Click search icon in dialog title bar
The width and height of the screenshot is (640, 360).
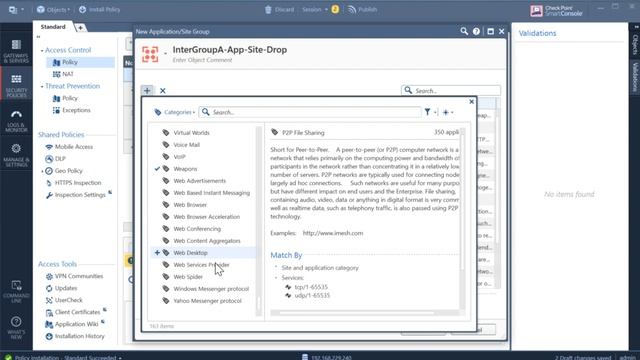(x=464, y=31)
